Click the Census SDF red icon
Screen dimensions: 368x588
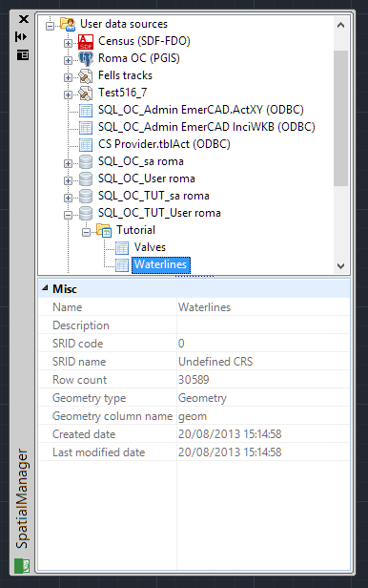[x=86, y=42]
